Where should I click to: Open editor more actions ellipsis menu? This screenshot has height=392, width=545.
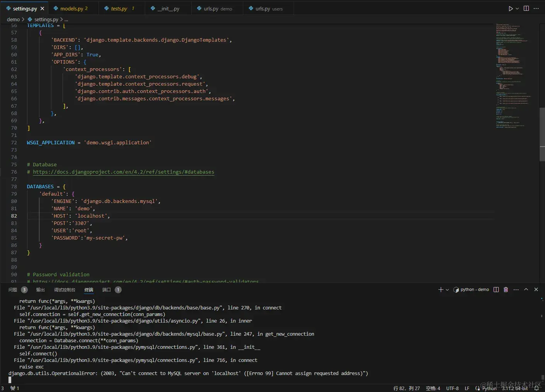tap(536, 8)
